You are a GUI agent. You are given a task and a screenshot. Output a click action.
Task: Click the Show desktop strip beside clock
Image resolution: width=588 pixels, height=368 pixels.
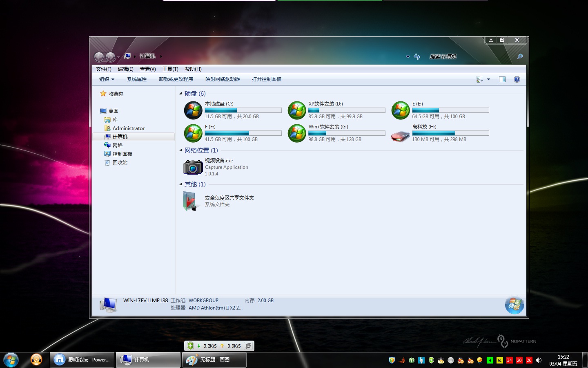coord(585,360)
